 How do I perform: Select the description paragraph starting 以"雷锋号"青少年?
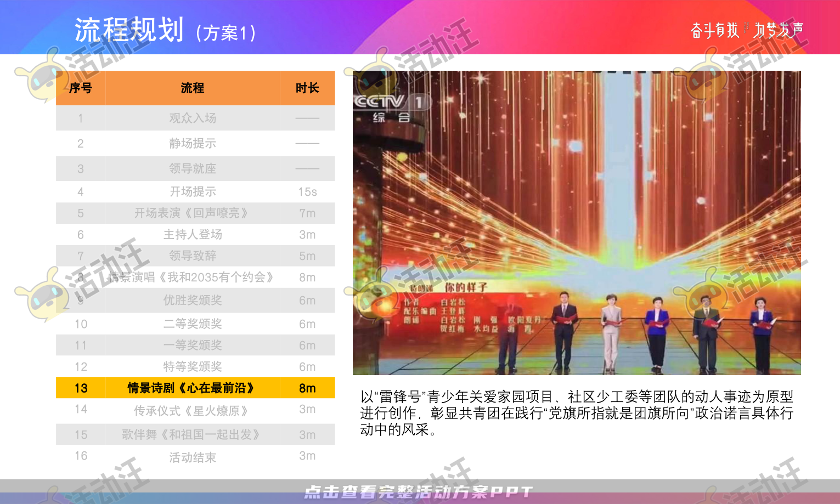[x=577, y=413]
